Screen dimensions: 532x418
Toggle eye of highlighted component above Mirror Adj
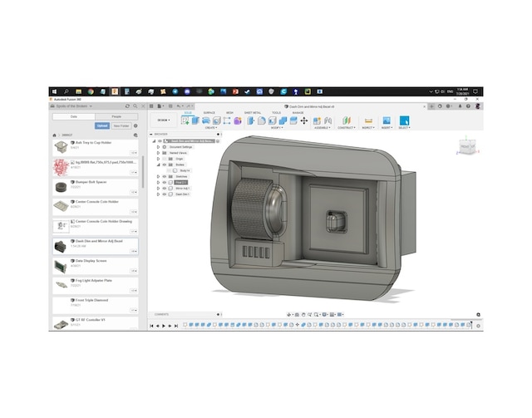click(x=165, y=183)
